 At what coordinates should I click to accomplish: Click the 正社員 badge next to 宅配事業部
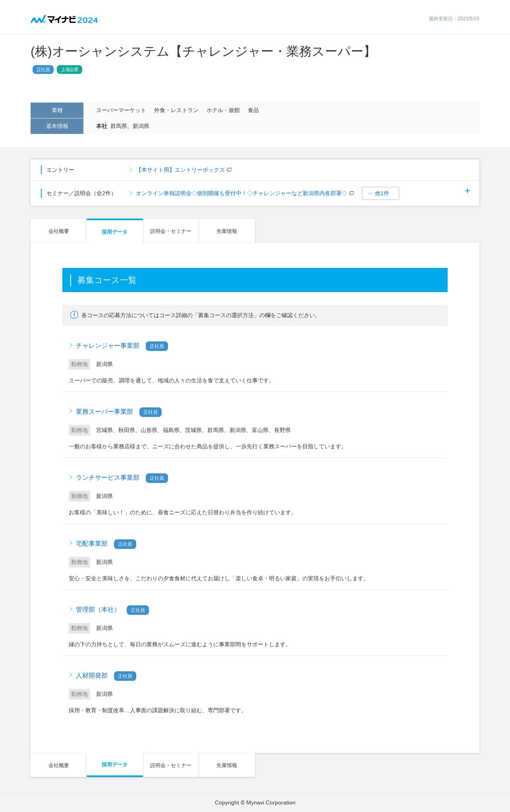(x=125, y=544)
